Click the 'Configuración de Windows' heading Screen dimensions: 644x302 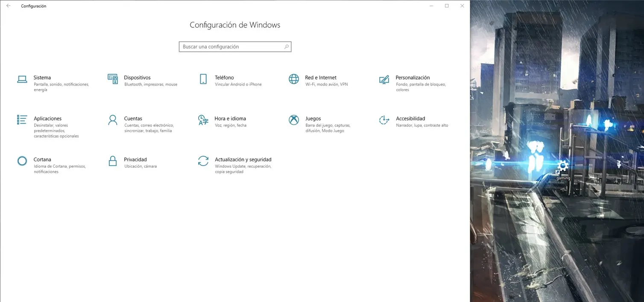[235, 25]
